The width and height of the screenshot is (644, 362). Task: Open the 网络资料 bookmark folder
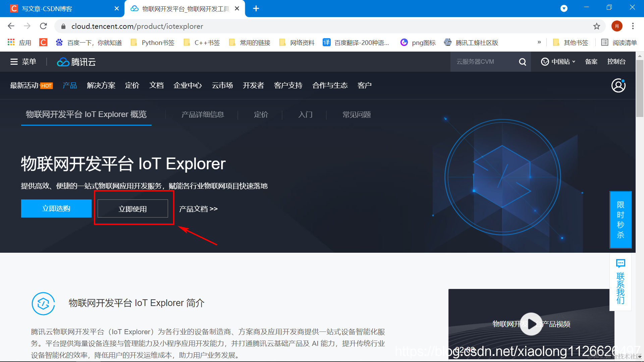pos(297,43)
